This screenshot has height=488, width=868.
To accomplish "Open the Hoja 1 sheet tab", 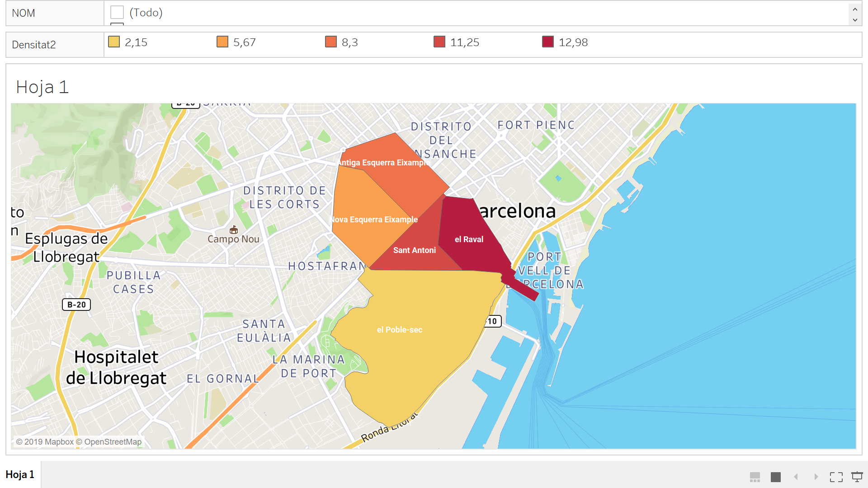I will [x=20, y=474].
